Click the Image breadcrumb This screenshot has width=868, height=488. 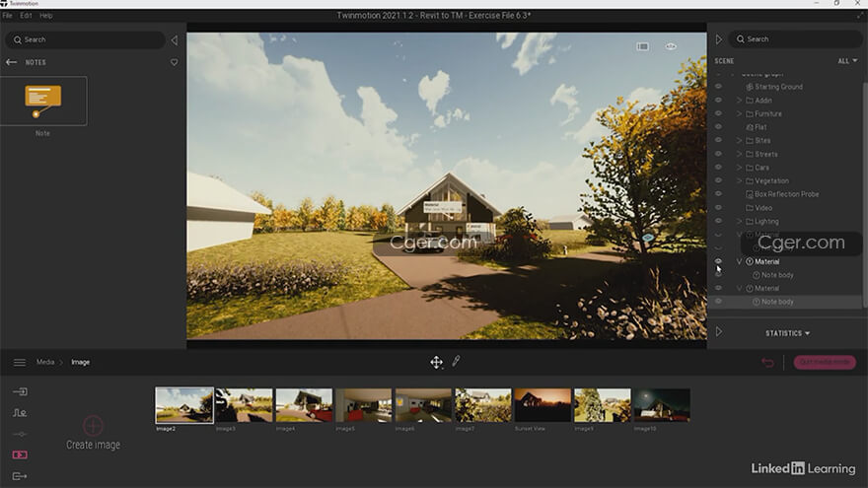pos(80,362)
